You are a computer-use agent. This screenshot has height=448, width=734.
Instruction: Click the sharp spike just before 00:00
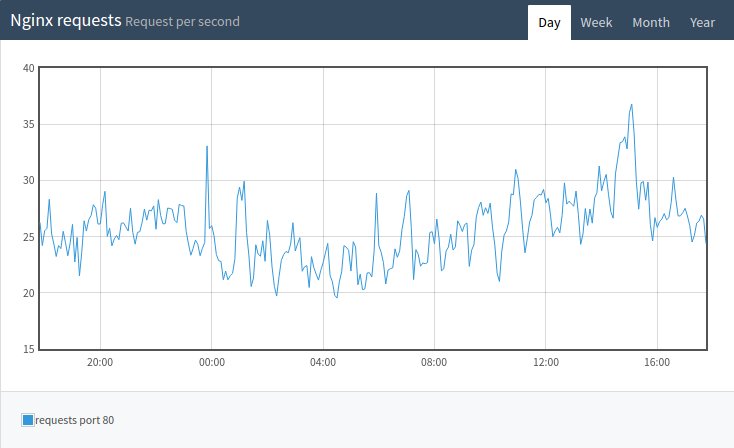(x=207, y=147)
